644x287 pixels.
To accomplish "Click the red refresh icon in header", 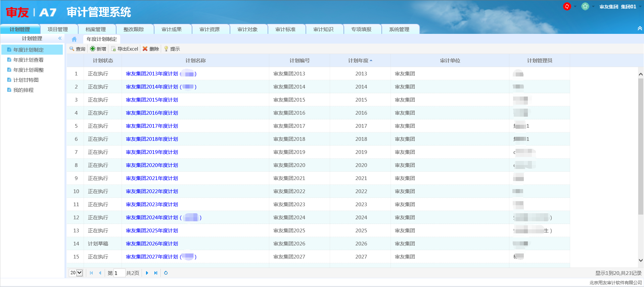I will pyautogui.click(x=567, y=6).
